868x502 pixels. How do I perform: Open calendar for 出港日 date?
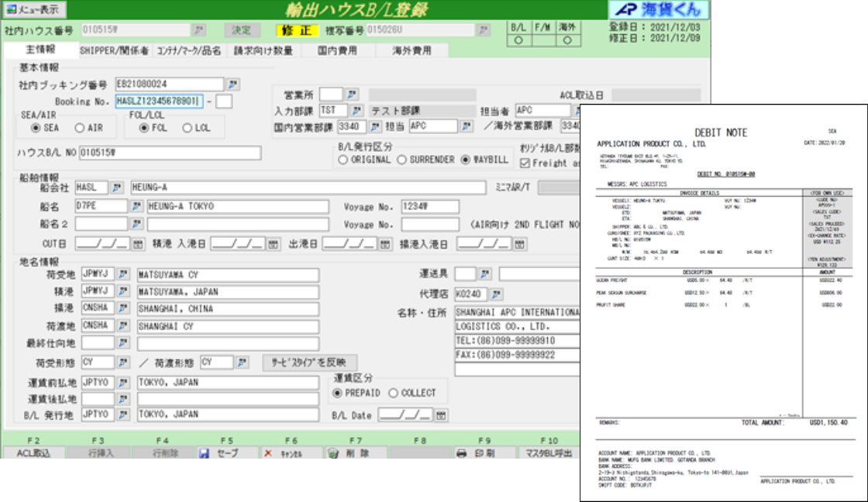(385, 244)
